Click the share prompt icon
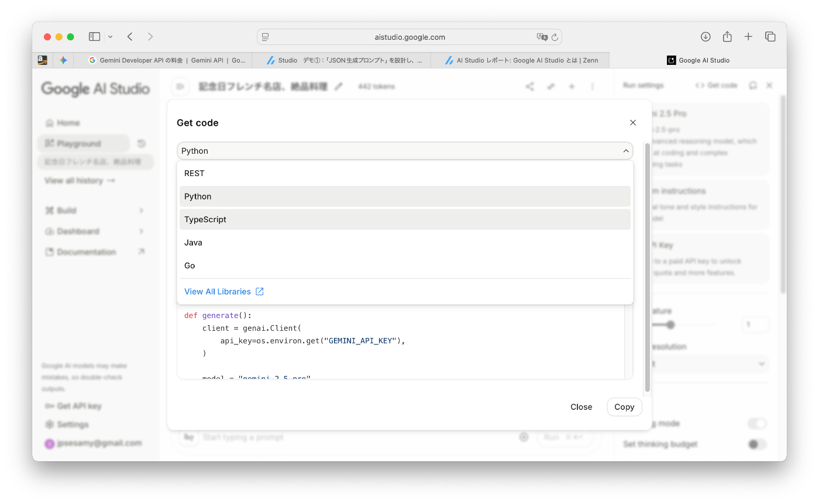This screenshot has width=819, height=504. pyautogui.click(x=529, y=87)
